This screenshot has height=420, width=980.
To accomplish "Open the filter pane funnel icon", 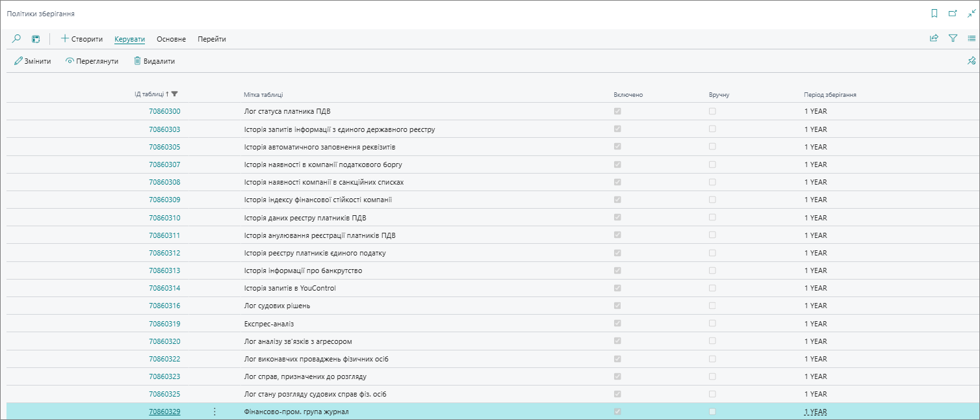I will 953,38.
